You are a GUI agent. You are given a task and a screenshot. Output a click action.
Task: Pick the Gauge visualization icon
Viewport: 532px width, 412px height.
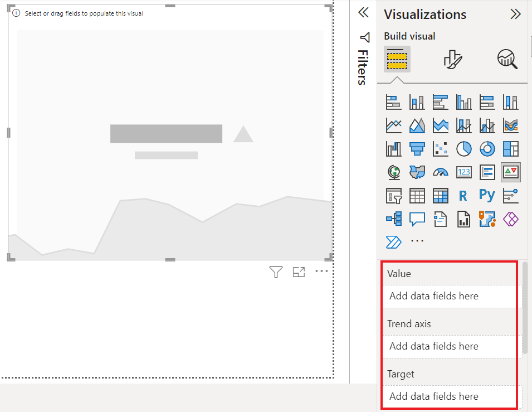pos(441,172)
